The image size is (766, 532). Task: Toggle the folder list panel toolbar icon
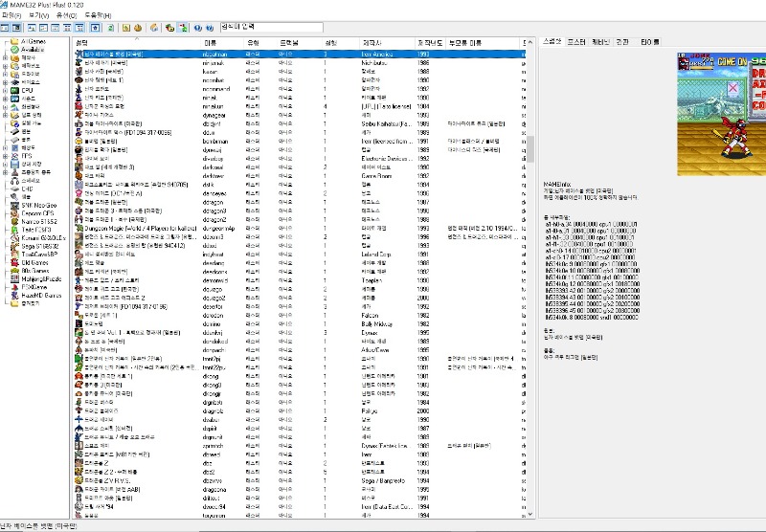click(x=5, y=28)
